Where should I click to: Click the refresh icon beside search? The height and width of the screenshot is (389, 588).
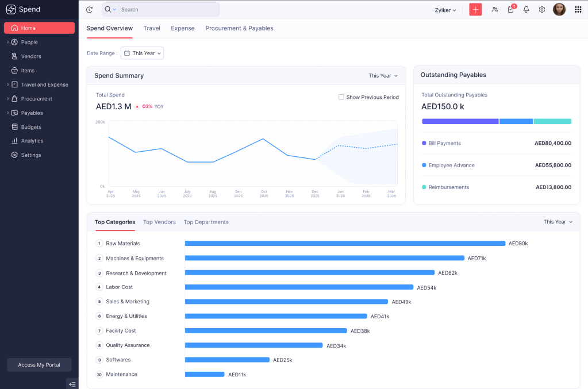pos(89,10)
